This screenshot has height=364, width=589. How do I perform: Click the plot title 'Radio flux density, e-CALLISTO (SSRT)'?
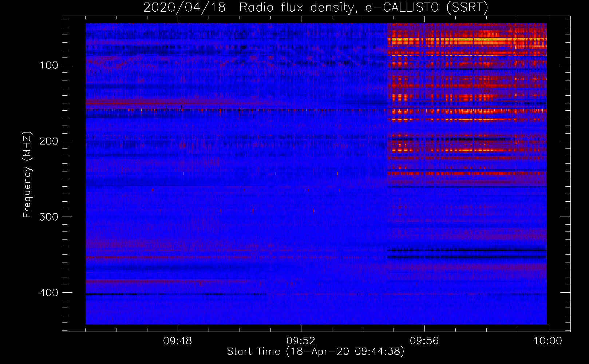363,7
